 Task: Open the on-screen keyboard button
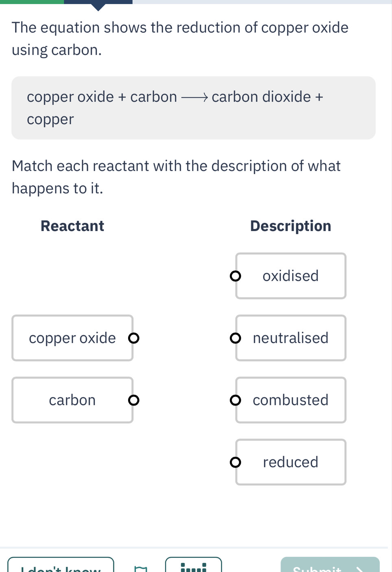tap(194, 567)
